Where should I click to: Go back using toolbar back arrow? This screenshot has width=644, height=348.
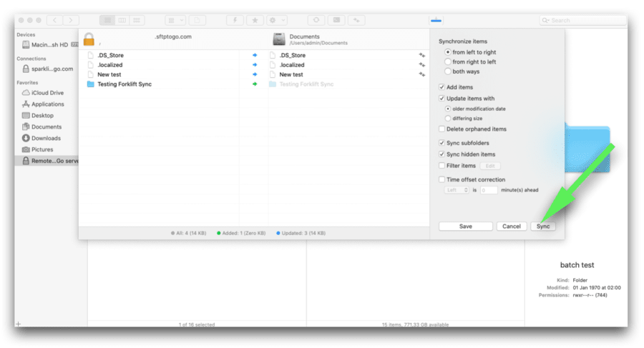(54, 20)
